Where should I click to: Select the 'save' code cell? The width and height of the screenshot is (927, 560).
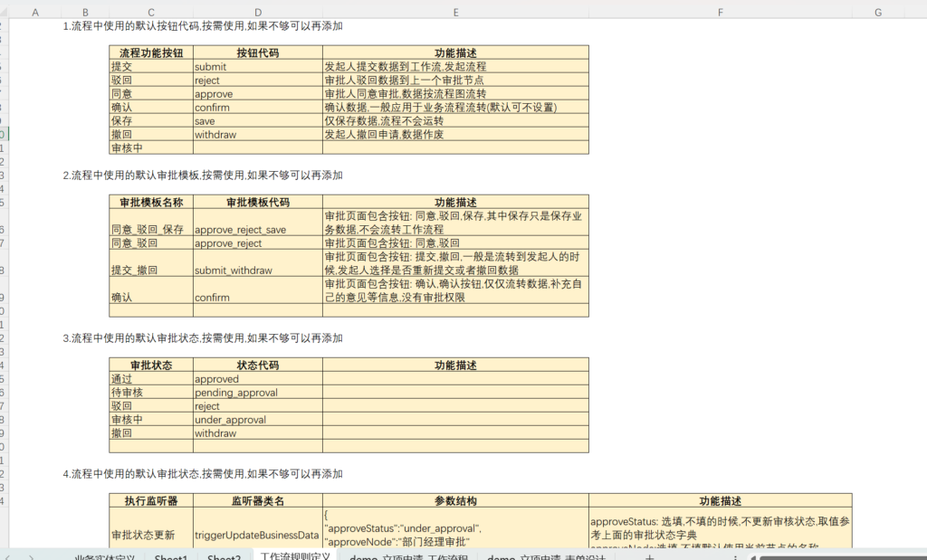[x=258, y=120]
